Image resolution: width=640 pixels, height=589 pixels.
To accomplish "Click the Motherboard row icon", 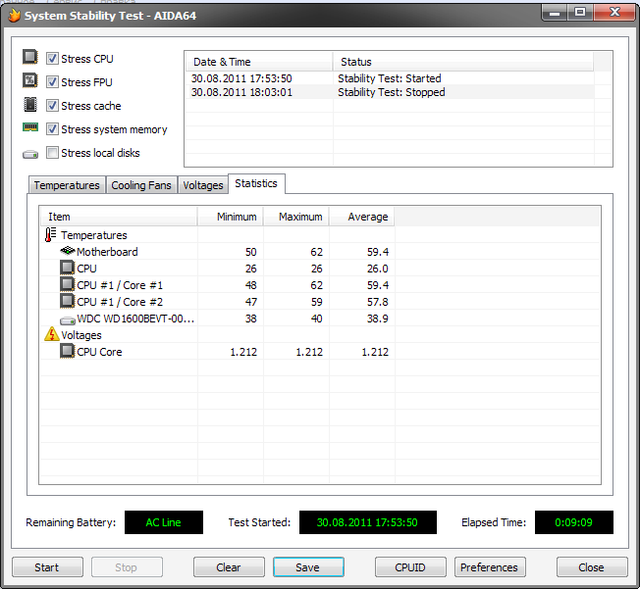I will 67,252.
